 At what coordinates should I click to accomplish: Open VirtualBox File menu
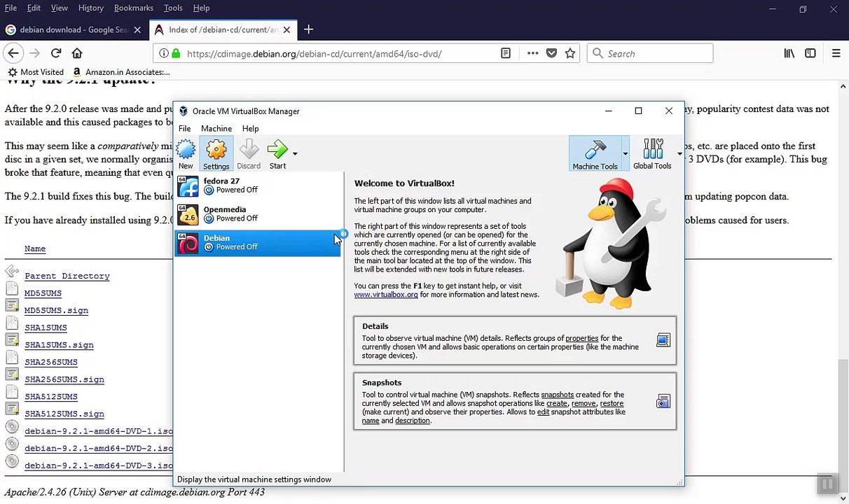click(184, 129)
